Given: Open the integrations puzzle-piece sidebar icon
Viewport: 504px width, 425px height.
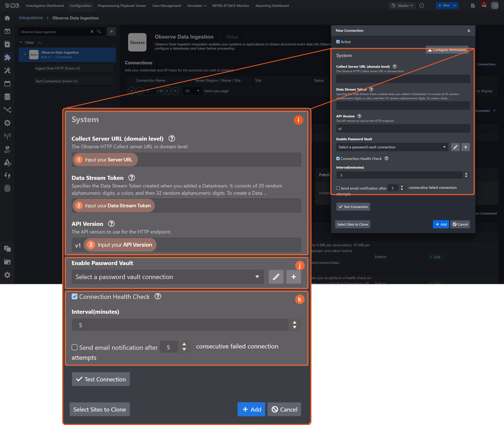Looking at the screenshot, I should point(7,57).
